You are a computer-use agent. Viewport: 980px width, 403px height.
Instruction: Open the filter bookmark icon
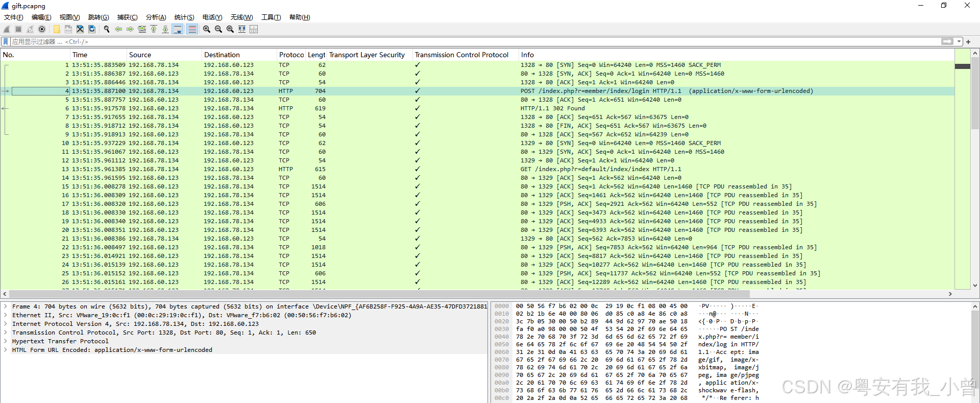point(6,41)
